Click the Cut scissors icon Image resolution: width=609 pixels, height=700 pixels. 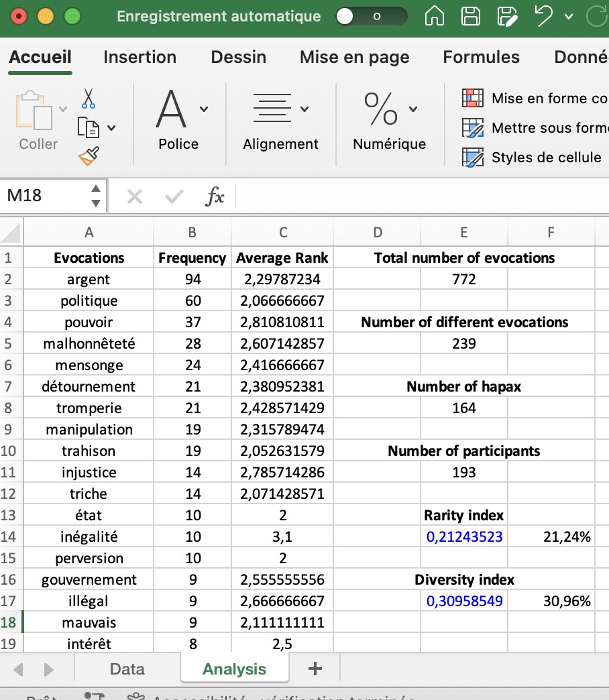(x=89, y=98)
